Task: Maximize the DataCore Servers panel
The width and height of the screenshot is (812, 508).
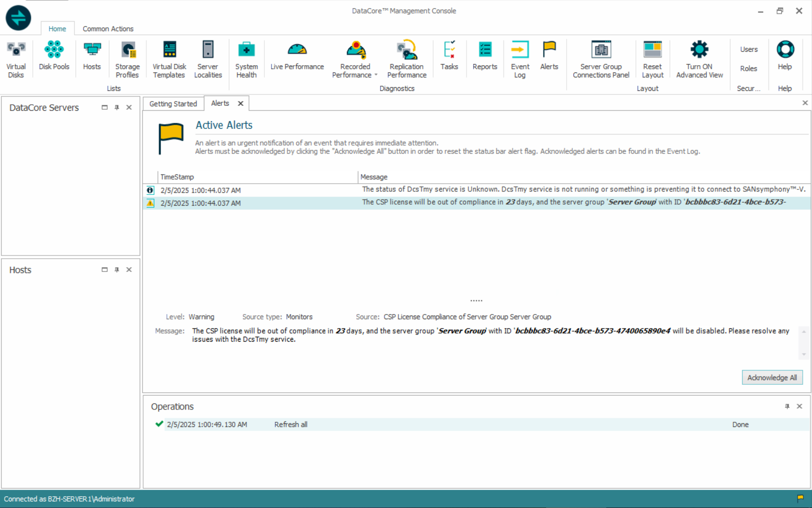Action: coord(105,107)
